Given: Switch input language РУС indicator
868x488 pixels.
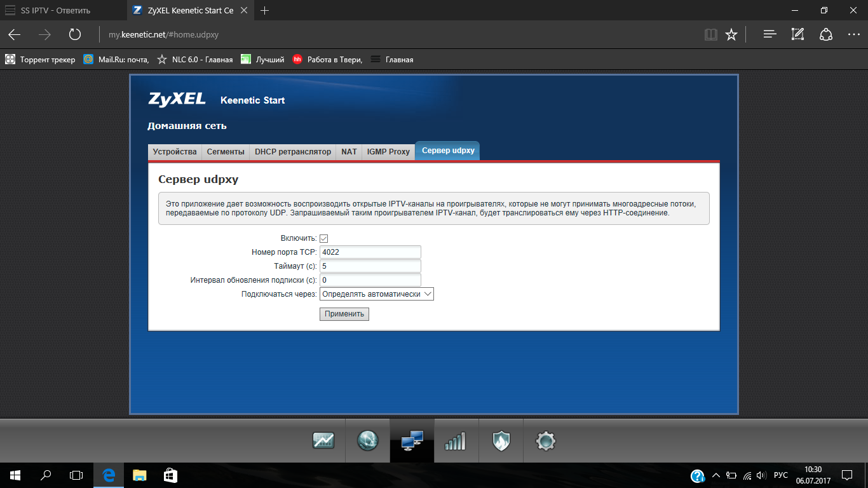Looking at the screenshot, I should click(x=781, y=475).
